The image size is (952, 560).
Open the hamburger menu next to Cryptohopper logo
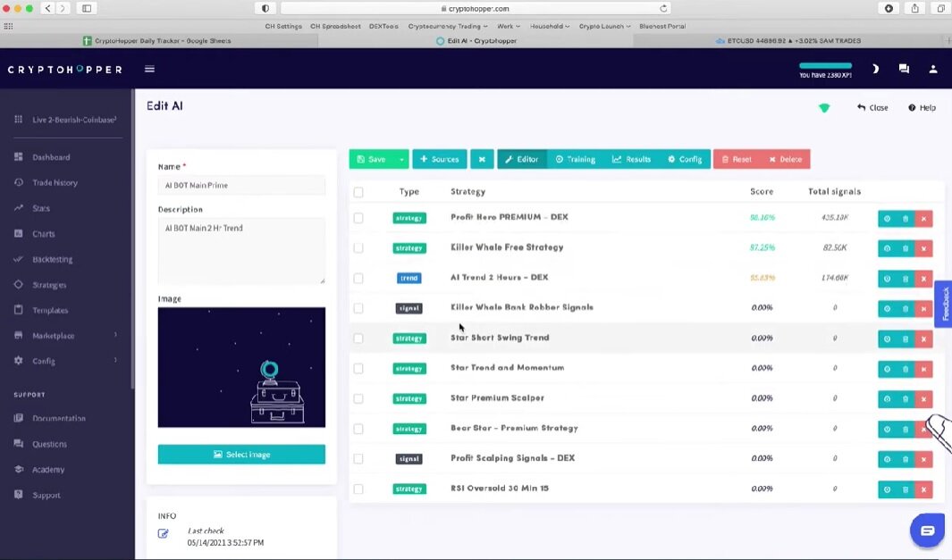tap(149, 69)
